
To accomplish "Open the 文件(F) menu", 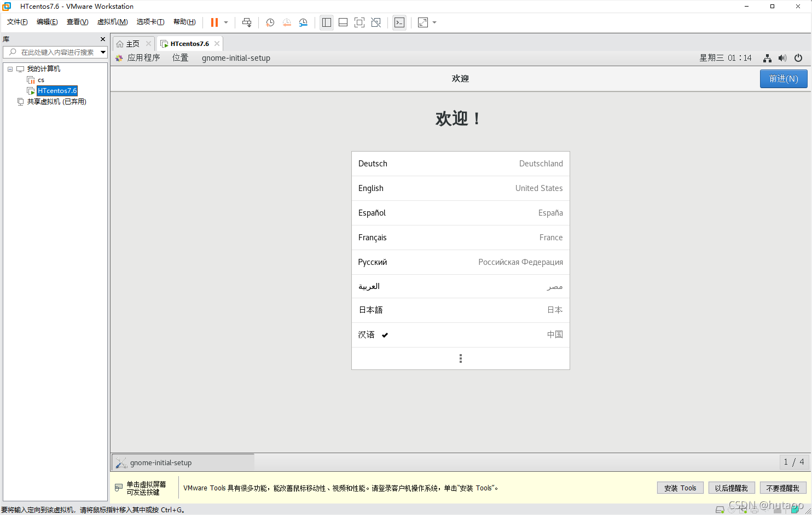I will pos(18,22).
